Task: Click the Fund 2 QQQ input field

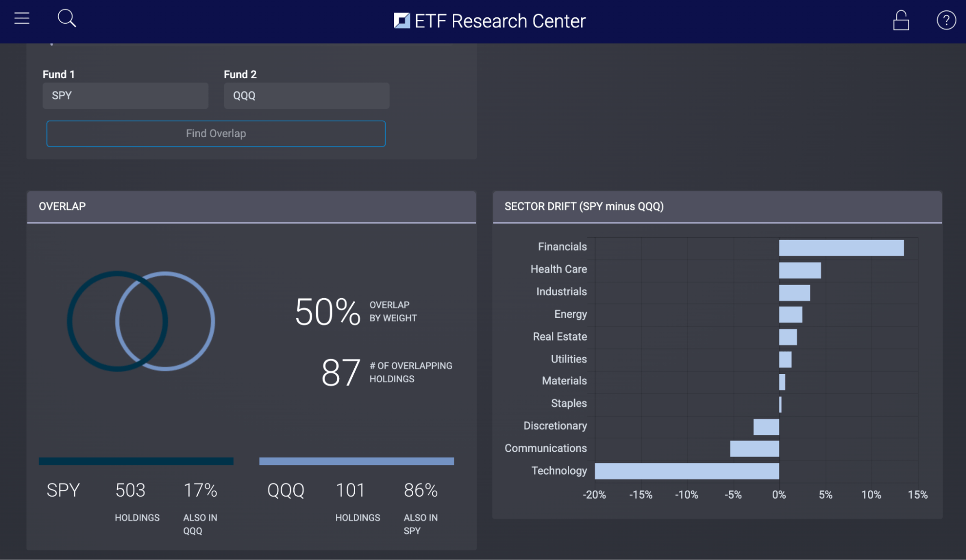Action: click(x=307, y=96)
